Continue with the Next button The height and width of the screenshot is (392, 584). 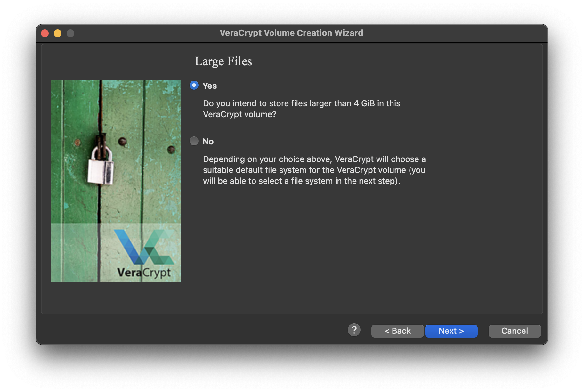coord(451,331)
